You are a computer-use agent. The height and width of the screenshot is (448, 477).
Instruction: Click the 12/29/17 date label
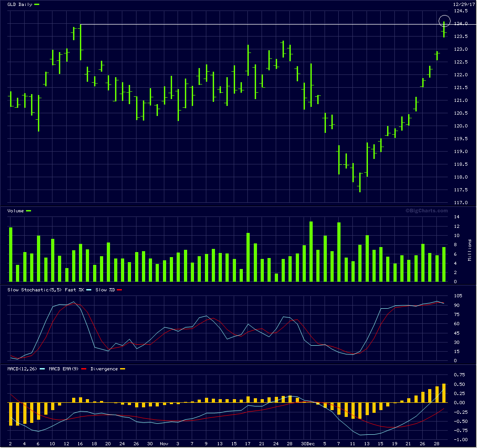463,4
